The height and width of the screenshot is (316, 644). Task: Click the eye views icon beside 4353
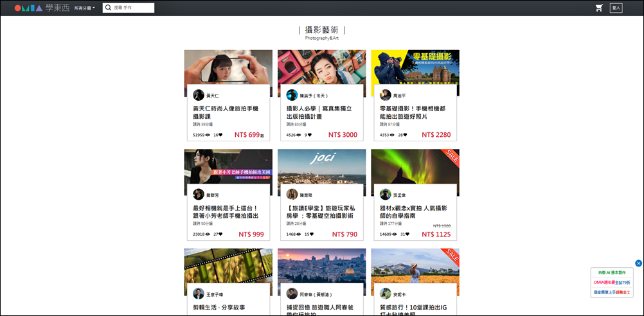pos(392,135)
